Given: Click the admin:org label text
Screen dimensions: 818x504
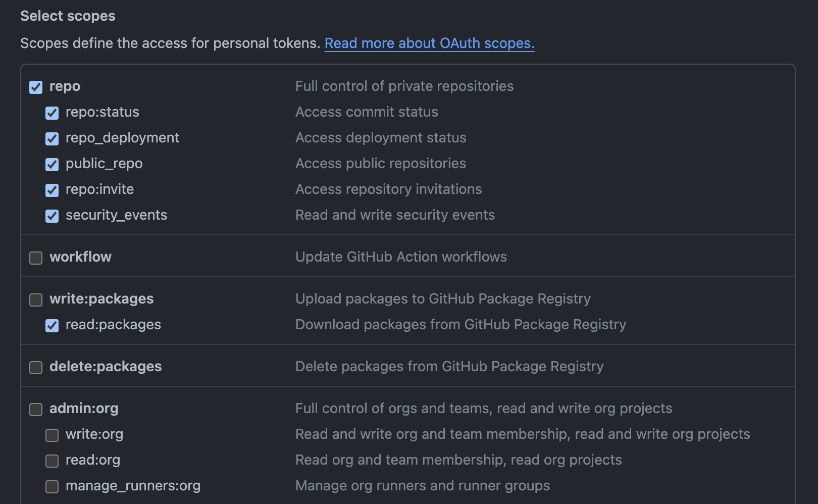Looking at the screenshot, I should [84, 409].
